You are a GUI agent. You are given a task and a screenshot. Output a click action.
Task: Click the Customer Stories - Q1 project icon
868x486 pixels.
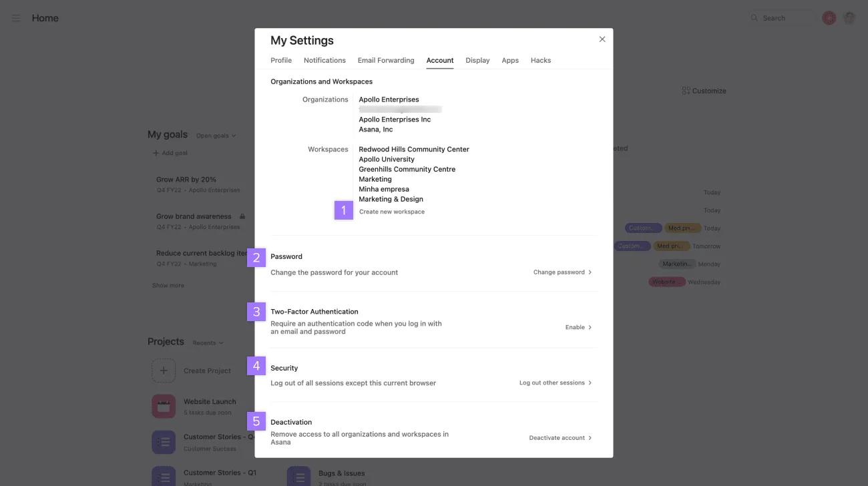[x=164, y=477]
